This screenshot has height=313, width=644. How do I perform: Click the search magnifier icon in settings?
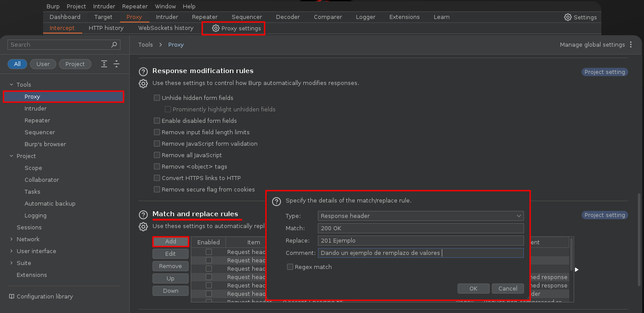[114, 44]
